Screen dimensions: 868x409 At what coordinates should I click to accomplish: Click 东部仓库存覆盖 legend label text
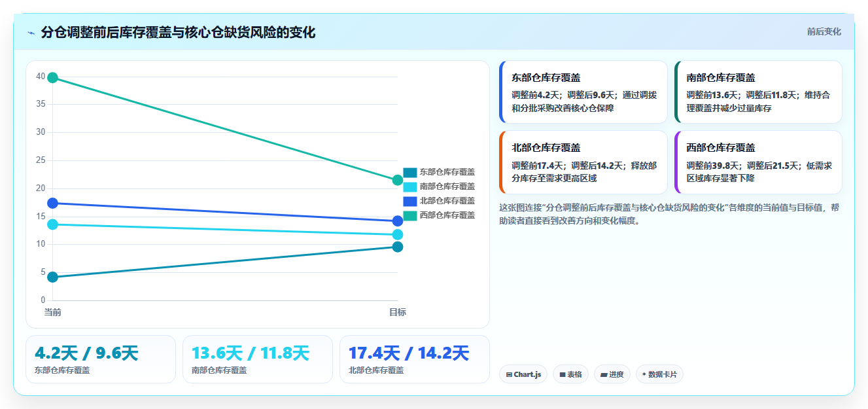(447, 172)
